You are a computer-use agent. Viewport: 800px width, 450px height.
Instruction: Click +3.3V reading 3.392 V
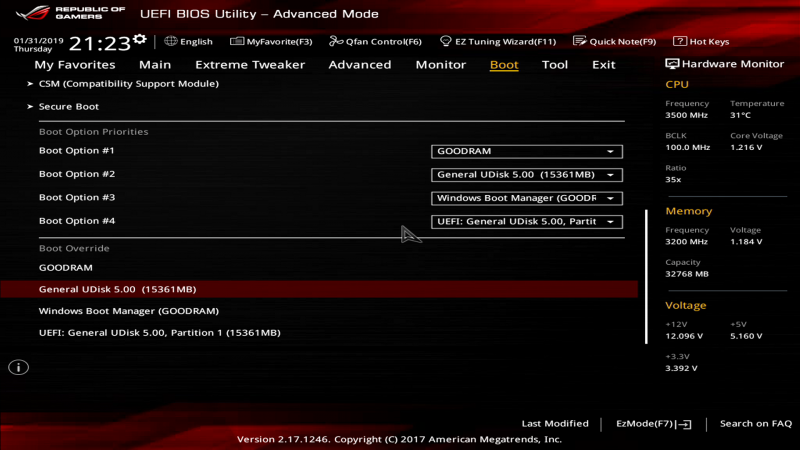click(681, 368)
